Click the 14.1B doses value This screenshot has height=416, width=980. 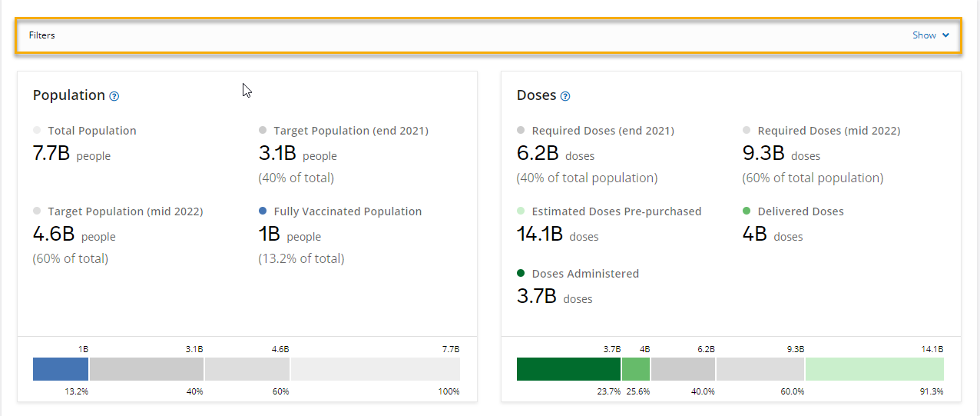[x=558, y=235]
